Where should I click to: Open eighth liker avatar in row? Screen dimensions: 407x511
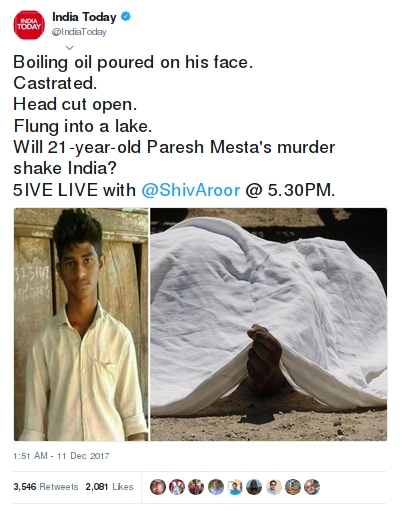click(x=293, y=487)
